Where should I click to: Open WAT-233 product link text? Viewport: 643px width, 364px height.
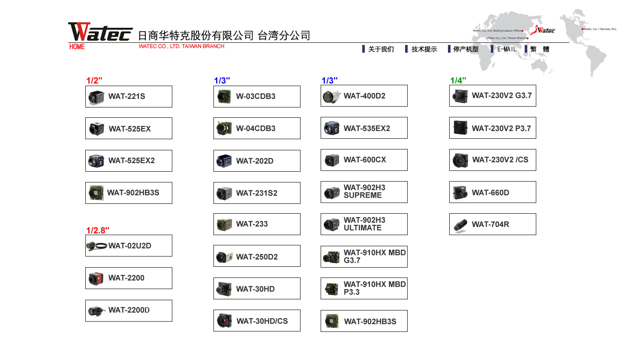(x=252, y=224)
